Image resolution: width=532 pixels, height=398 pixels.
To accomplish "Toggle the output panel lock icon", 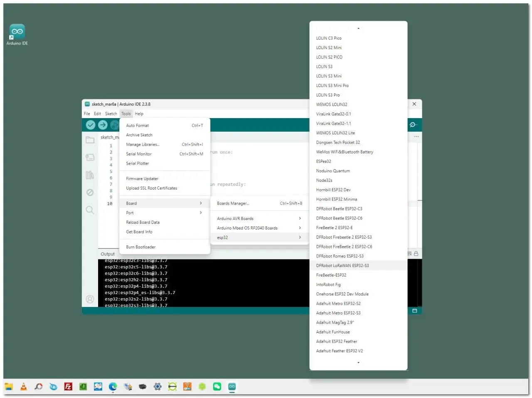I will click(x=416, y=254).
